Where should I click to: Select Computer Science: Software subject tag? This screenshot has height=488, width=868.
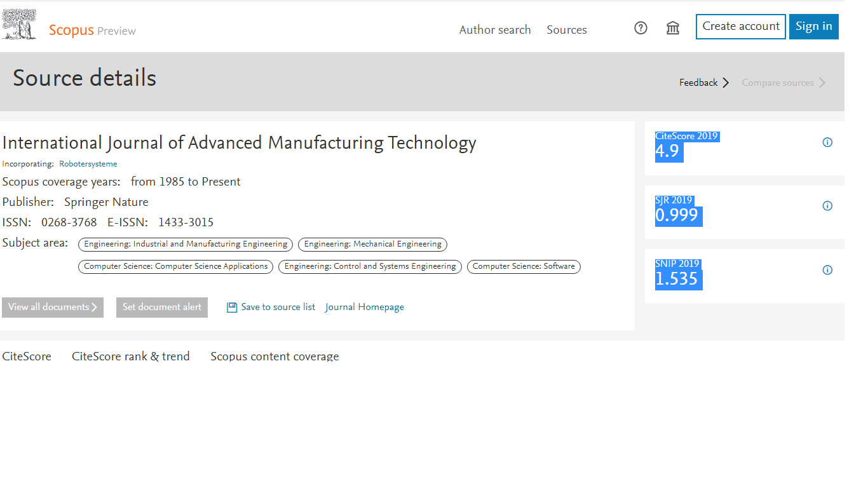pyautogui.click(x=524, y=267)
